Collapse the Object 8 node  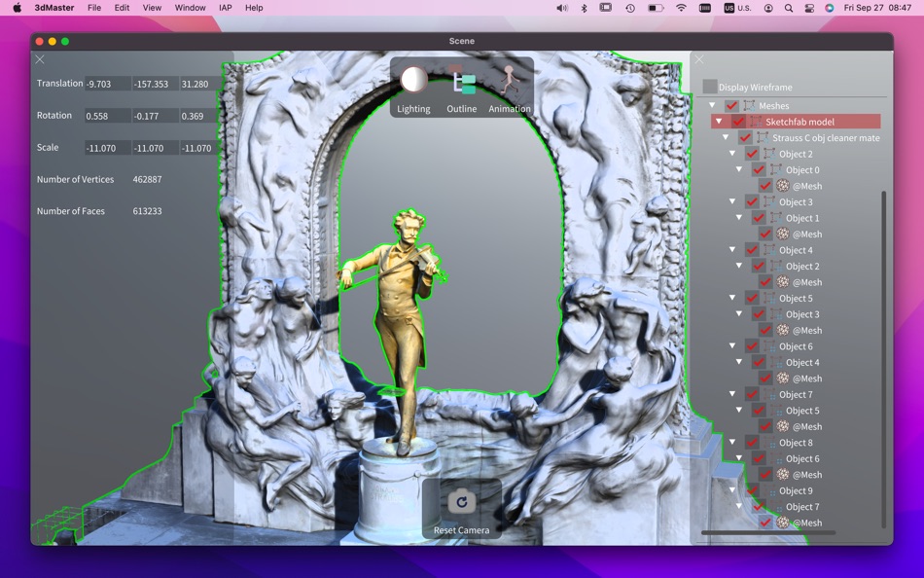(731, 442)
